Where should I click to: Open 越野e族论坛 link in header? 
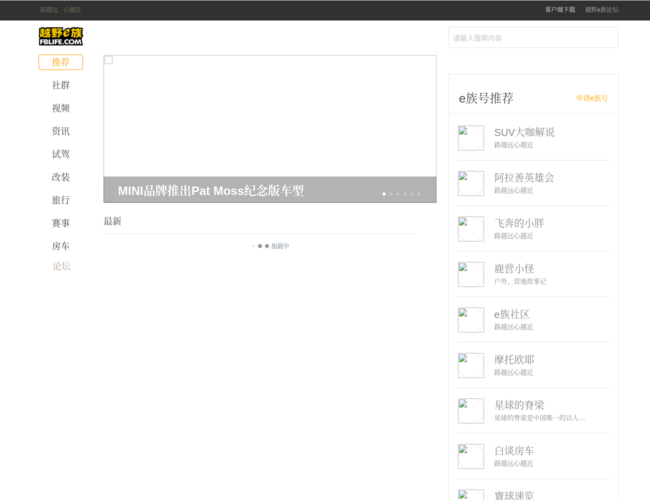(602, 10)
